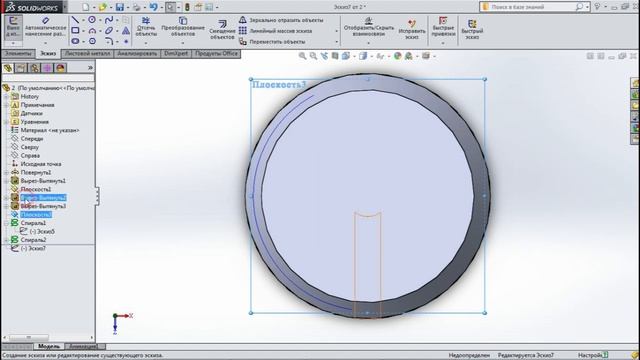This screenshot has width=640, height=360.
Task: Select the Sketch fillet tool
Action: 109,41
